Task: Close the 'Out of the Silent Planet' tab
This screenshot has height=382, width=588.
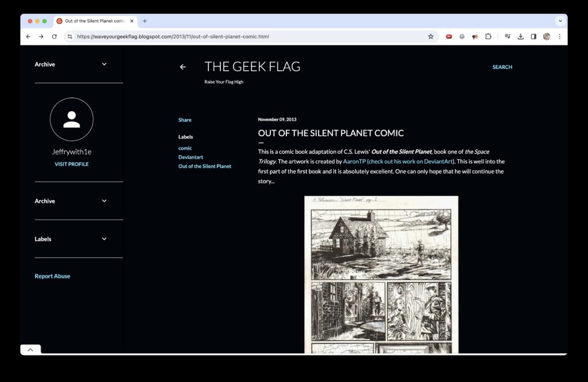Action: [131, 21]
